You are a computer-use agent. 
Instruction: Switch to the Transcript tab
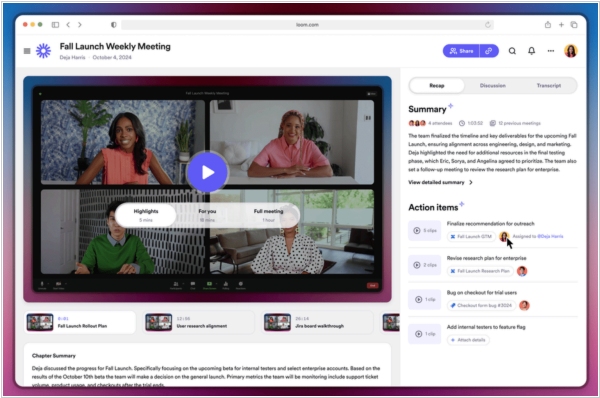click(x=548, y=86)
